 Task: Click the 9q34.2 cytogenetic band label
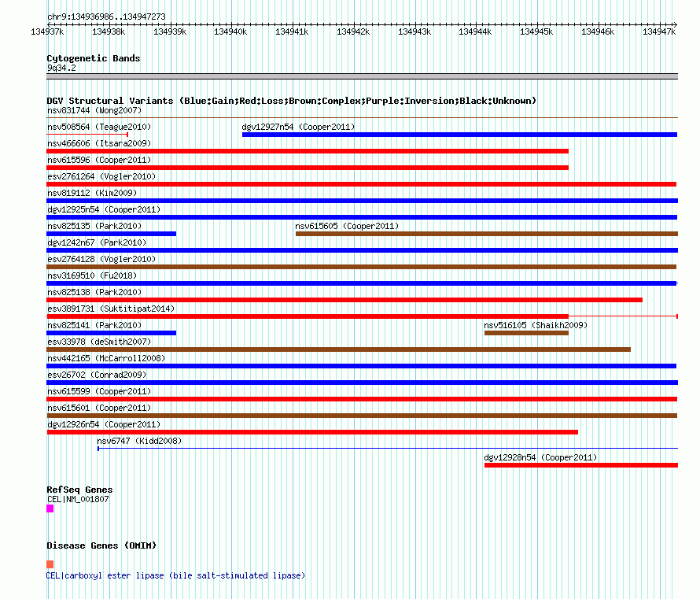click(x=61, y=68)
